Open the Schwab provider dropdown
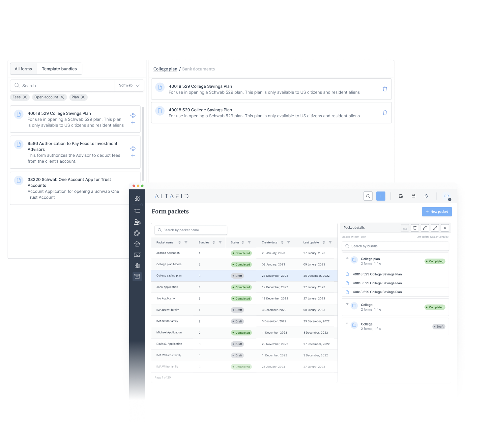This screenshot has height=448, width=493. click(130, 86)
